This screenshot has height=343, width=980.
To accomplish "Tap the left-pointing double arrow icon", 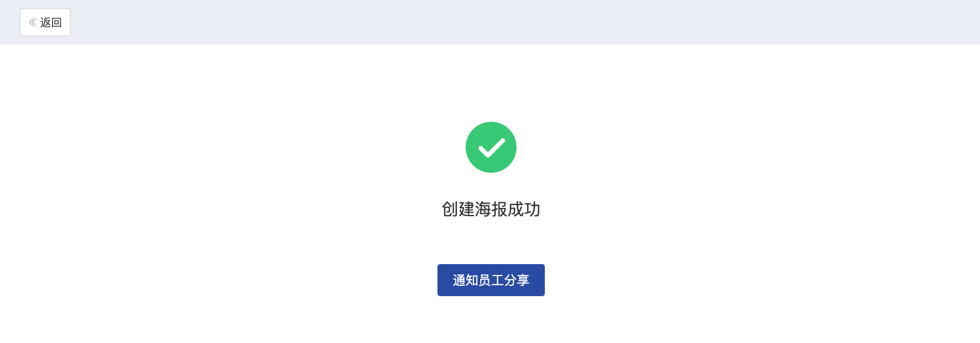I will point(33,22).
